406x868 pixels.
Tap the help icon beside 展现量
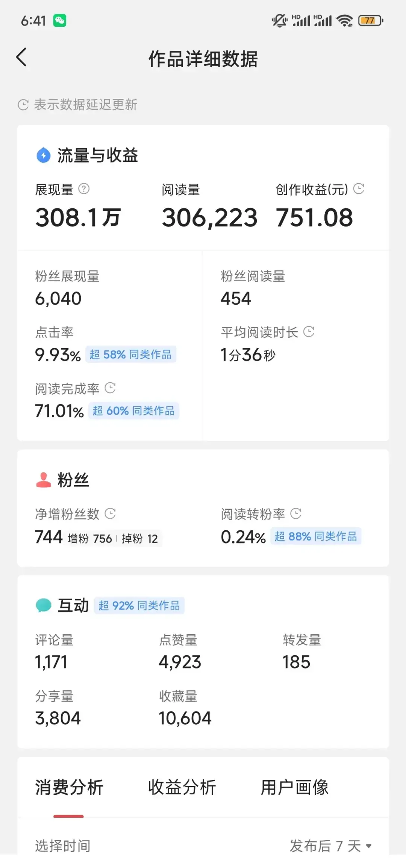(84, 189)
